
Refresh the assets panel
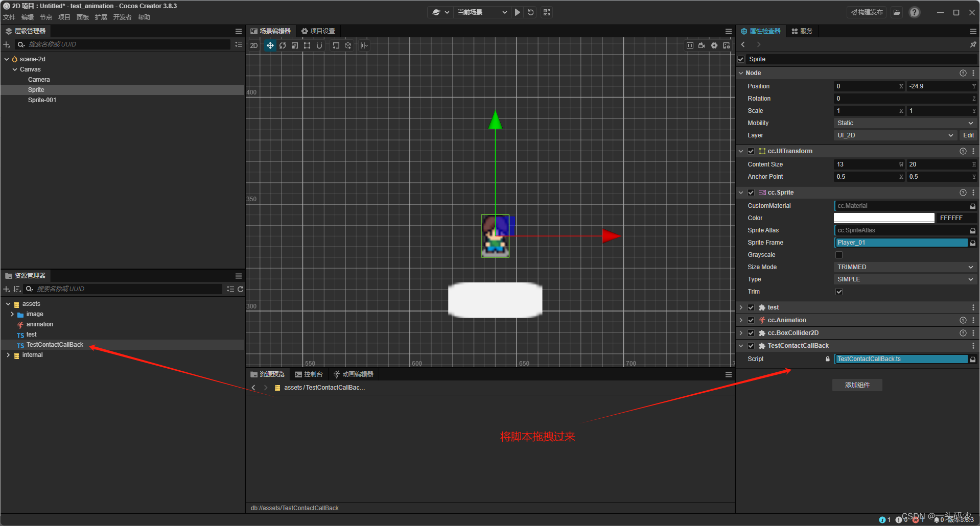(x=241, y=289)
